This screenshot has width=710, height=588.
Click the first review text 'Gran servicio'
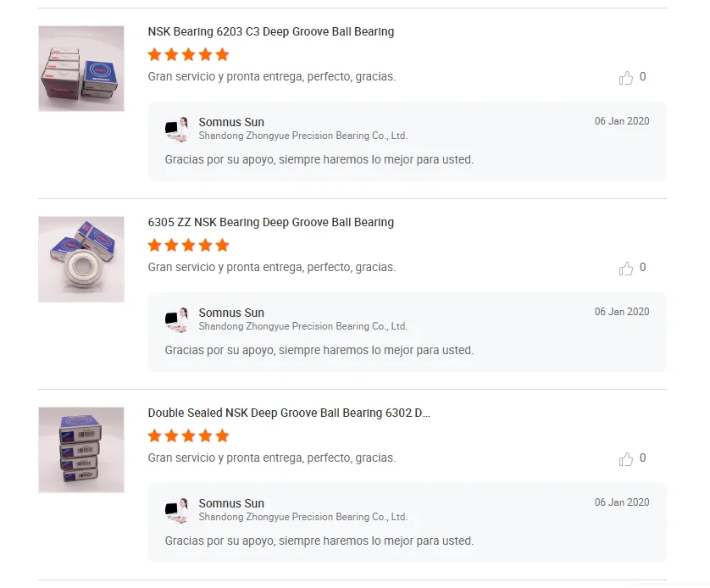[x=271, y=77]
